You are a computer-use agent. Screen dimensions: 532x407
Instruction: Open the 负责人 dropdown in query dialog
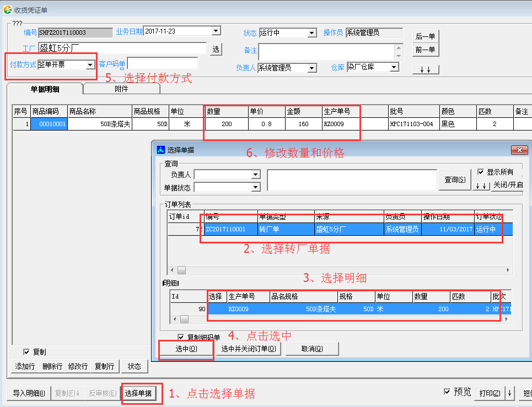[x=256, y=175]
